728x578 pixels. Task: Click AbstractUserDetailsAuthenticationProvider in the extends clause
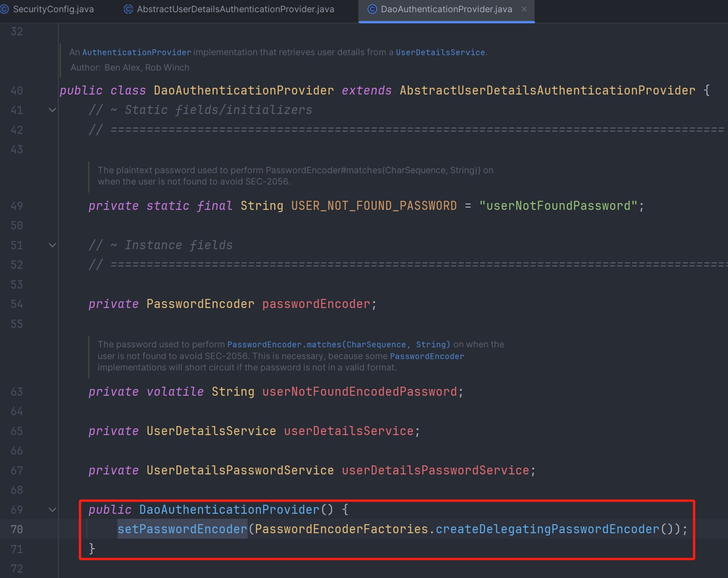(547, 90)
